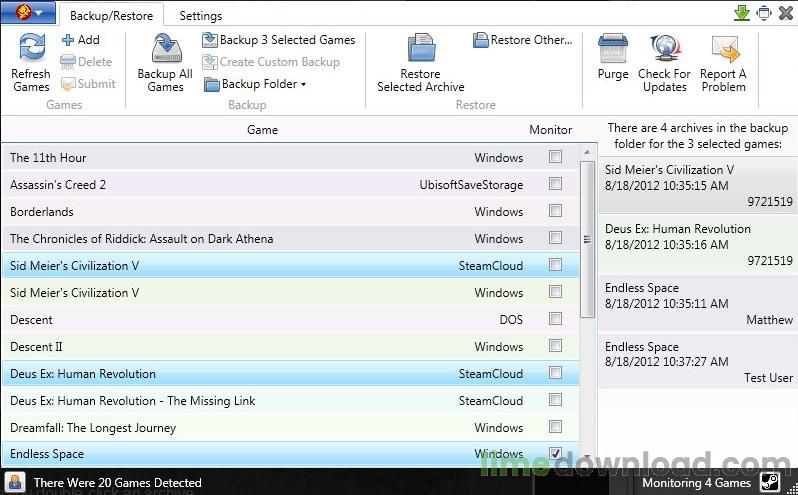Click Backup 3 Selected Games
Image resolution: width=798 pixels, height=495 pixels.
tap(279, 40)
